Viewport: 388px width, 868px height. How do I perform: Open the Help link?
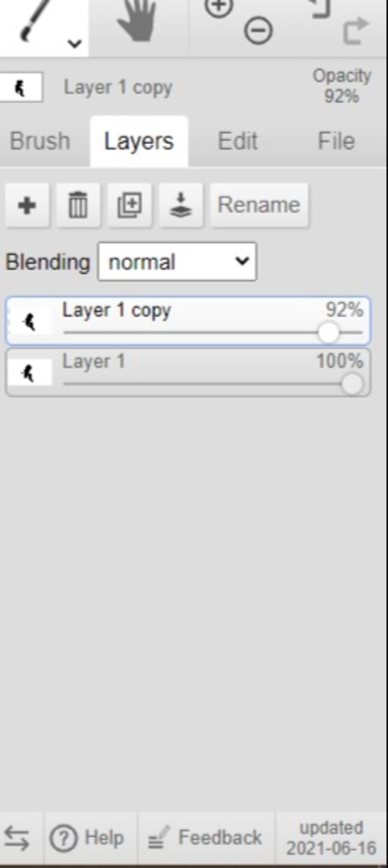click(88, 838)
